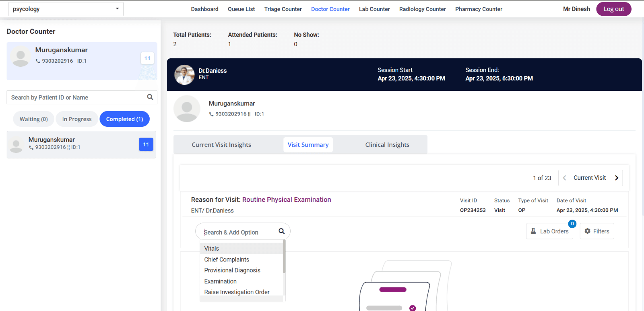This screenshot has height=311, width=644.
Task: Click Dr.Daniess profile photo
Action: click(x=184, y=75)
